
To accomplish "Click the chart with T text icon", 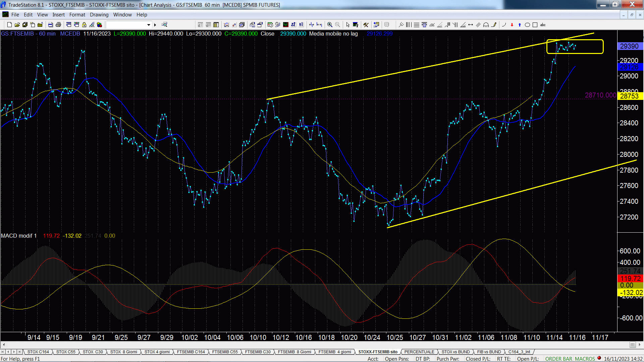I will coord(356,25).
